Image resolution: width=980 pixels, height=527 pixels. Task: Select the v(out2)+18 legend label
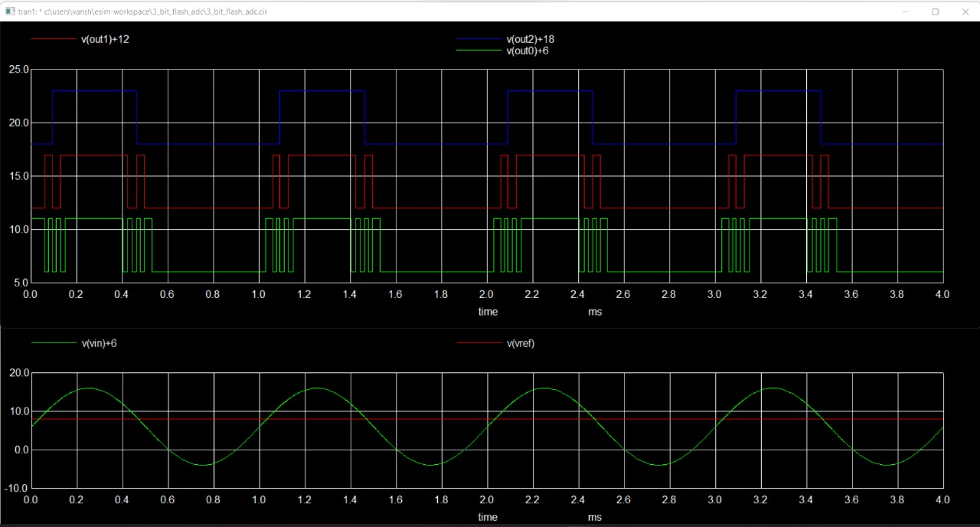531,38
